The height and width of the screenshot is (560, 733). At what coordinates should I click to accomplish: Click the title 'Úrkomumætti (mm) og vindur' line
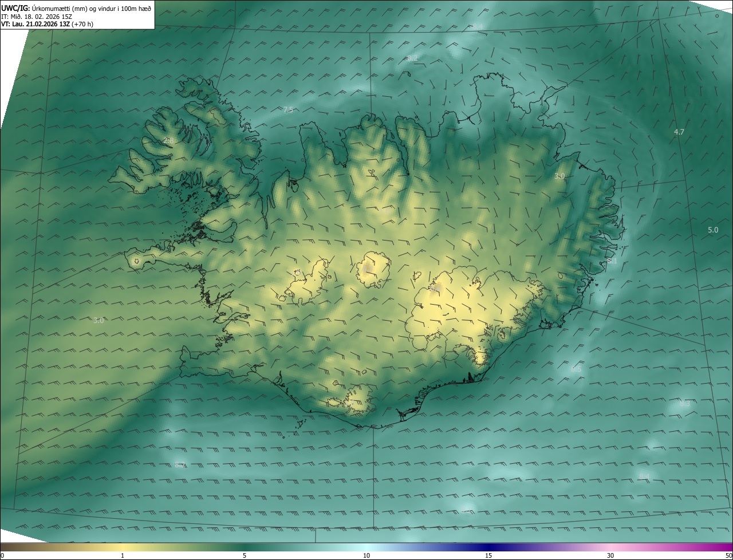tap(76, 8)
